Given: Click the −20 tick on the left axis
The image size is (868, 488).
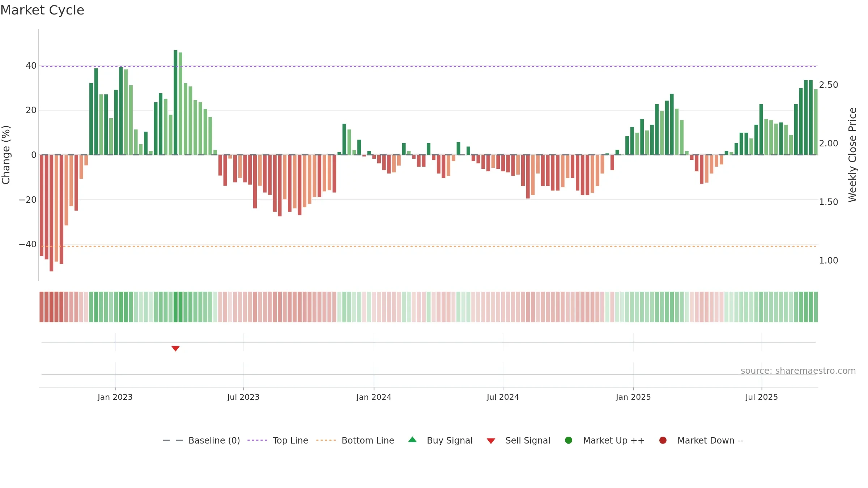Looking at the screenshot, I should coord(28,200).
